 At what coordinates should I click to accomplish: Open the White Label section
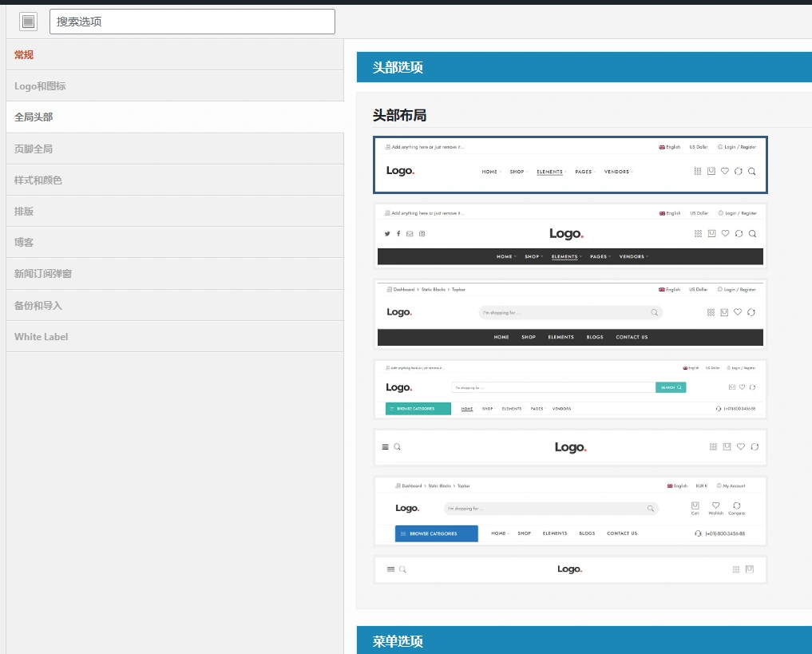point(41,336)
